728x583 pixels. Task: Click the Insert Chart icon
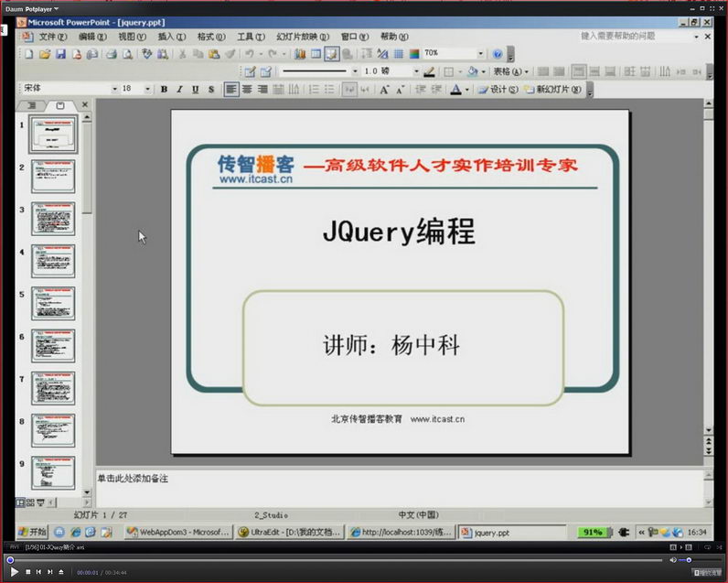[x=300, y=54]
